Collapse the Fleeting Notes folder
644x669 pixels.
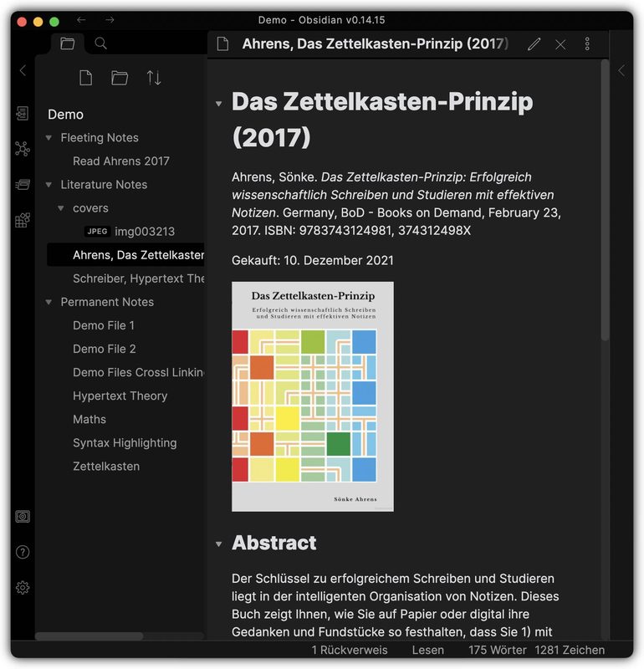[49, 138]
